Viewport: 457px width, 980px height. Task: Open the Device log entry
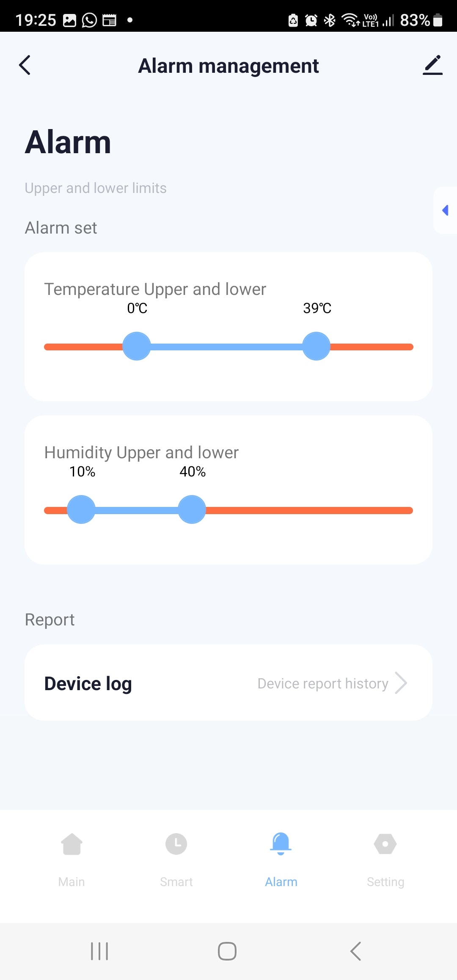[88, 683]
